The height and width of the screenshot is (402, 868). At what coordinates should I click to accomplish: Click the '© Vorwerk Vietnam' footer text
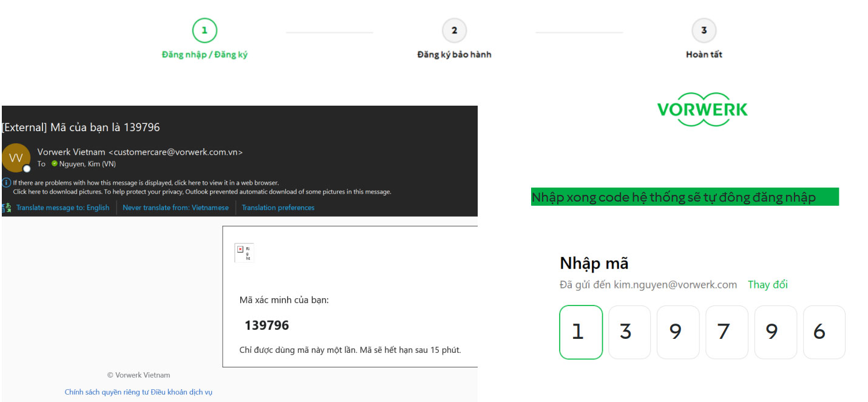(138, 375)
